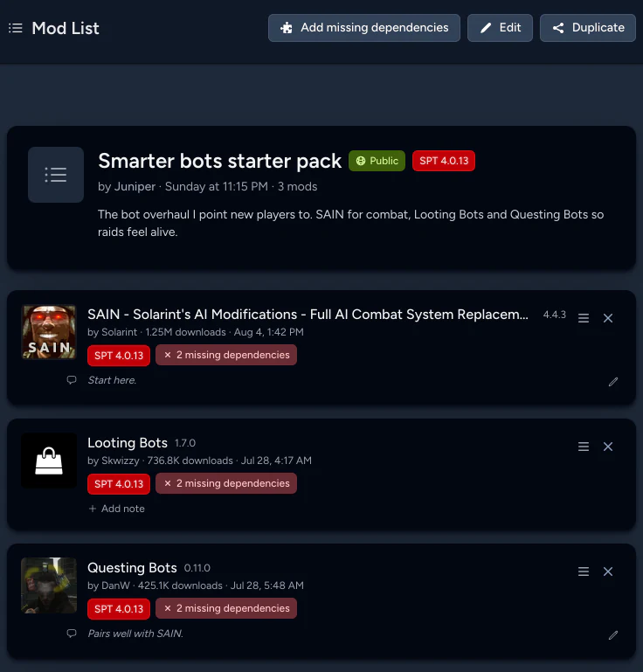Show Questing Bots' 2 missing dependencies
Image resolution: width=643 pixels, height=672 pixels.
point(226,608)
